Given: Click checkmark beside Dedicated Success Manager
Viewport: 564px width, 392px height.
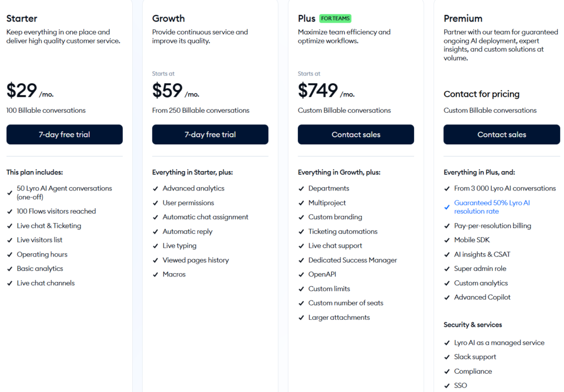Looking at the screenshot, I should [301, 260].
